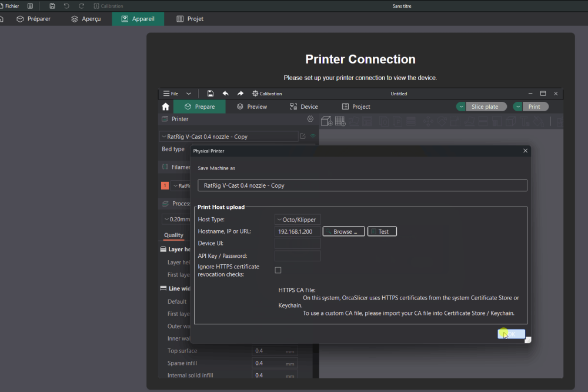Open the Projet tab
This screenshot has width=588, height=392.
[190, 19]
